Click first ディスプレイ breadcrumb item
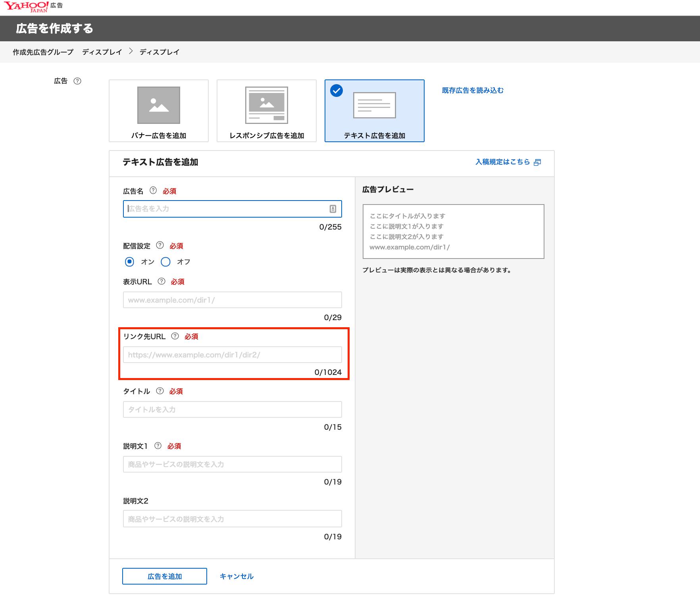 point(102,52)
